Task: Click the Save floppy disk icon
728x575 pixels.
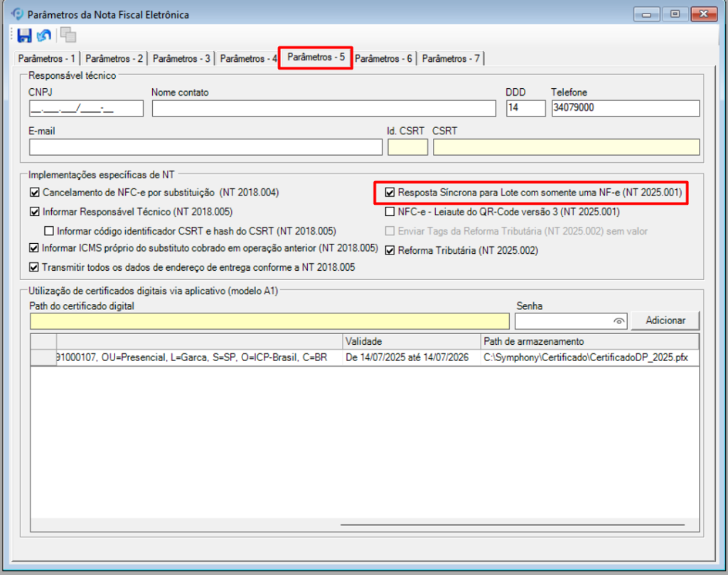Action: pos(25,35)
